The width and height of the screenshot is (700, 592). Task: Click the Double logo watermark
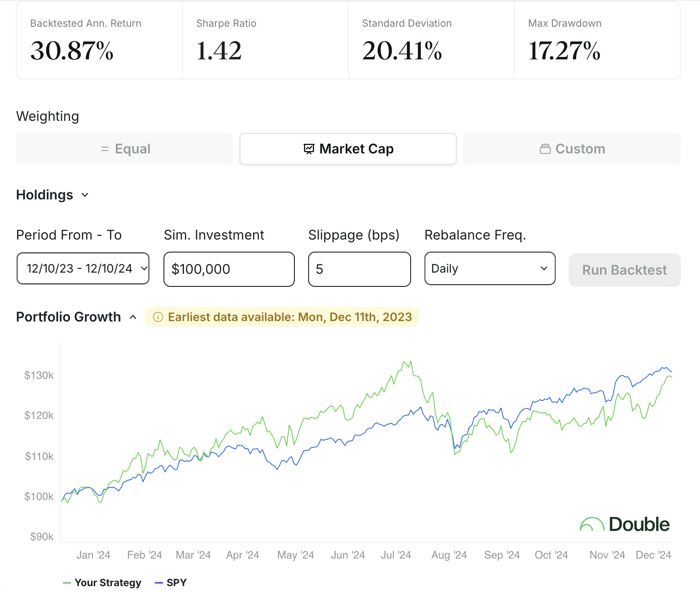pyautogui.click(x=624, y=524)
